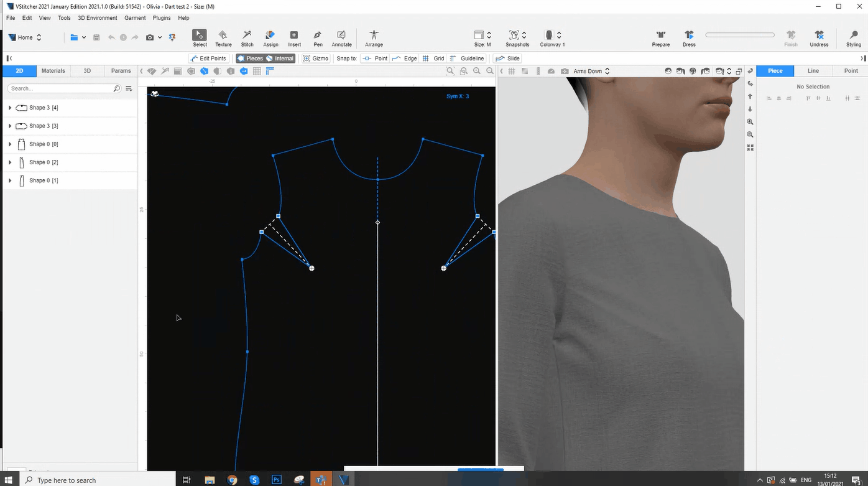
Task: Open the Garment menu
Action: 135,18
